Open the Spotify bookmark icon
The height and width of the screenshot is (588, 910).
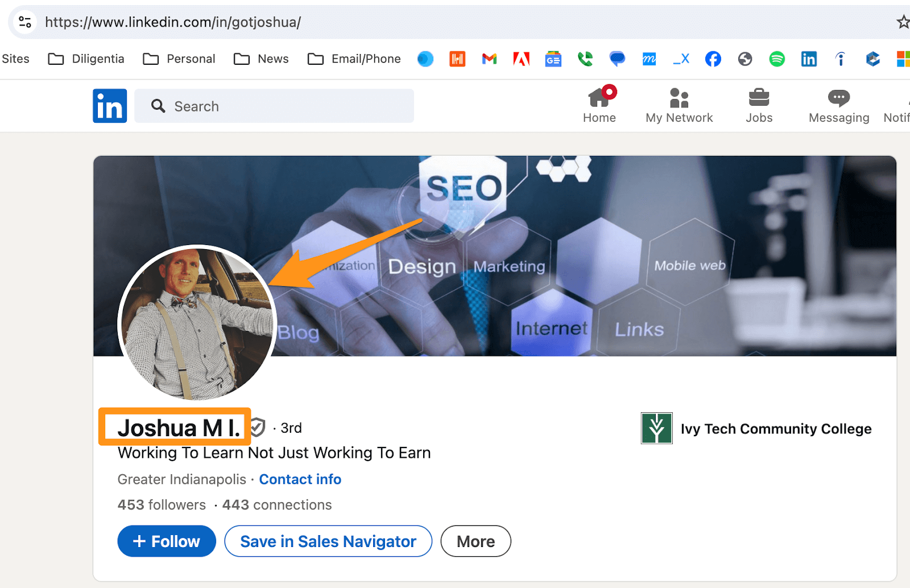(776, 59)
